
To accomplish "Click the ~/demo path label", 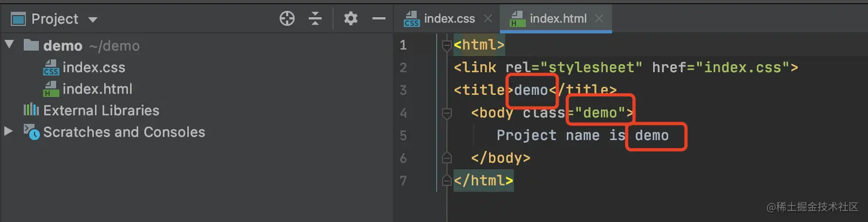I will point(114,46).
